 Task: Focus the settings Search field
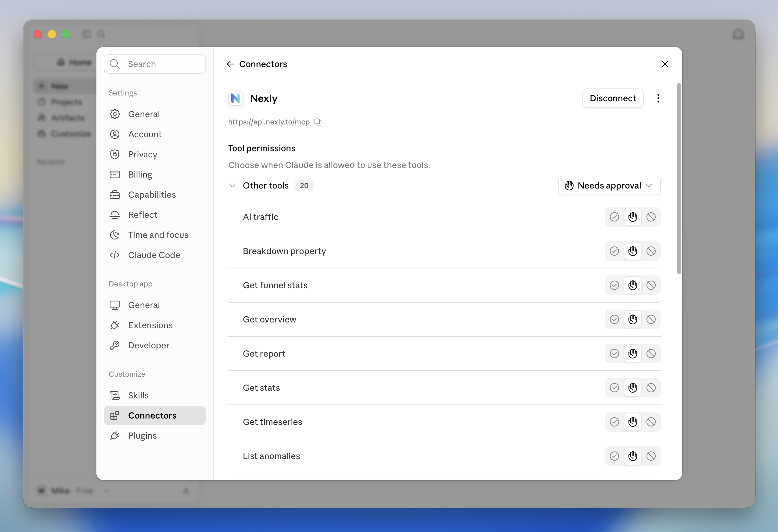pyautogui.click(x=154, y=64)
